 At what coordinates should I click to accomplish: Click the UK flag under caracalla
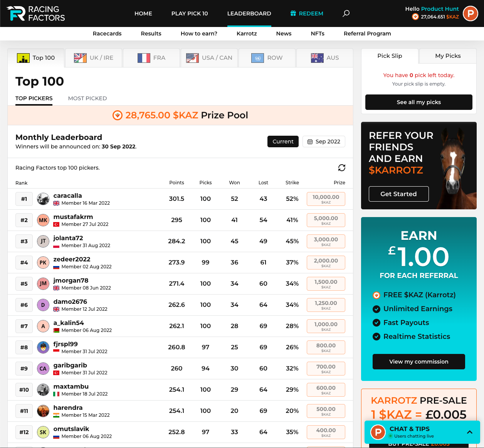click(56, 203)
